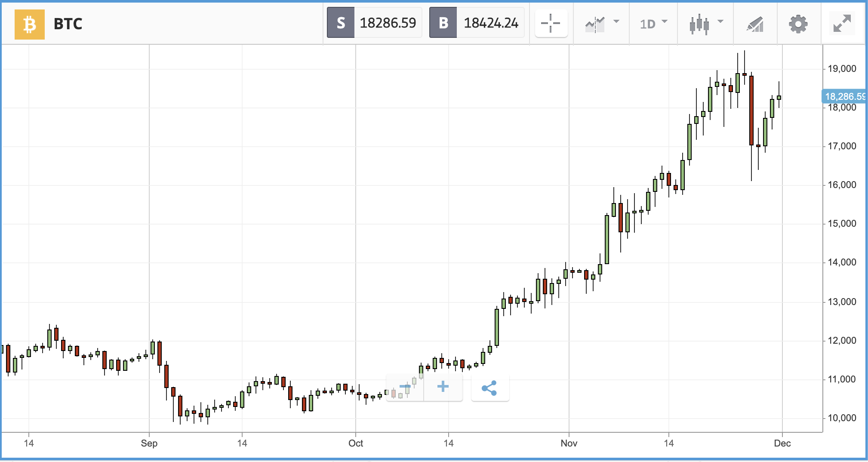Activate the crosshair cursor tool
The width and height of the screenshot is (868, 462).
tap(551, 23)
